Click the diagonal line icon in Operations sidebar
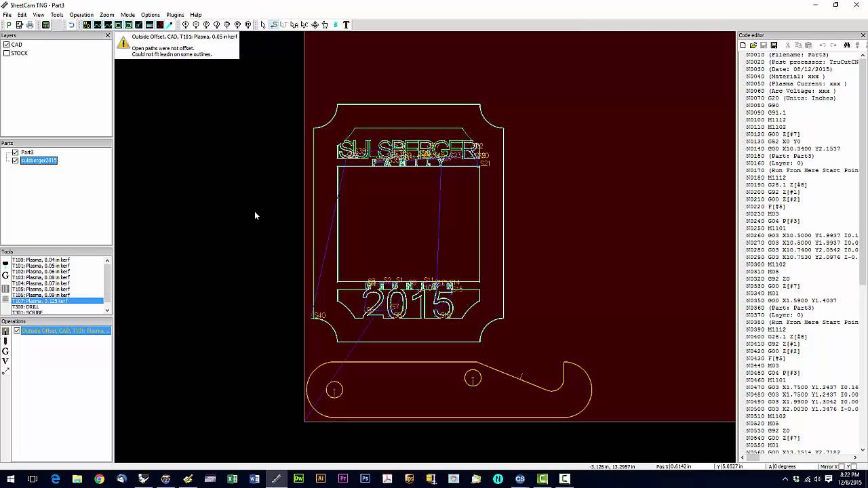 click(5, 371)
